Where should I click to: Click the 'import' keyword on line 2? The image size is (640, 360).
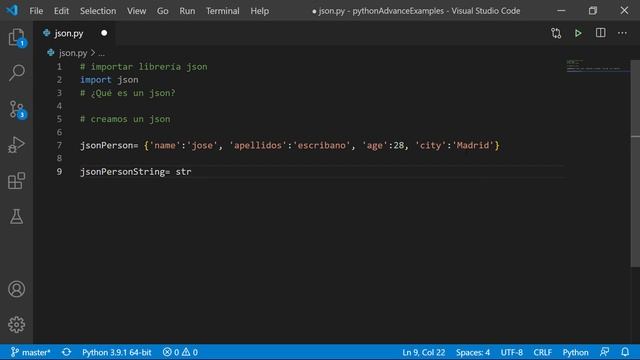pos(96,80)
